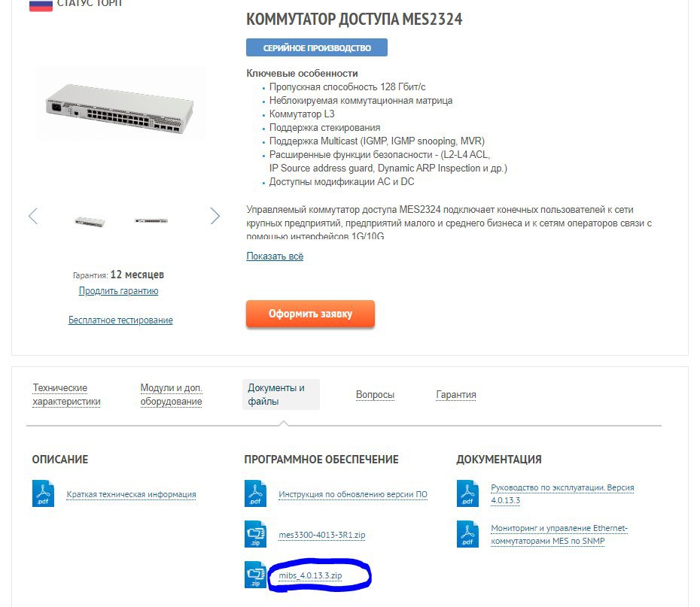
Task: Open the Вопросы tab
Action: coord(375,395)
